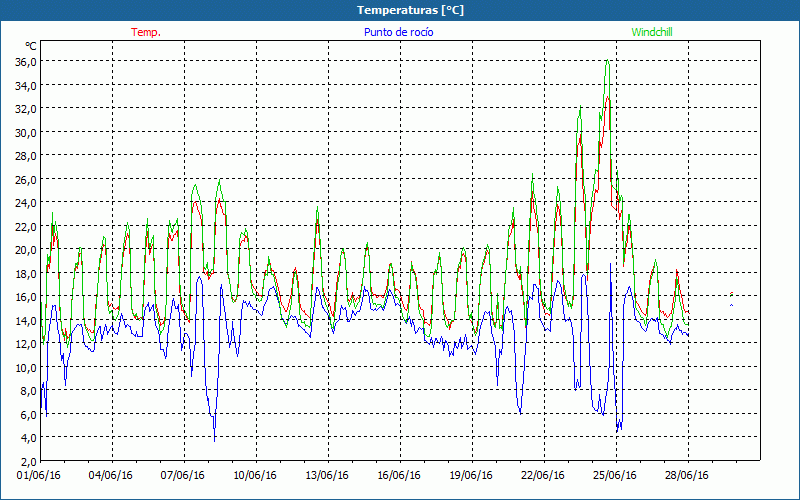This screenshot has height=500, width=800.
Task: Click the 13/06/16 date label
Action: (327, 475)
